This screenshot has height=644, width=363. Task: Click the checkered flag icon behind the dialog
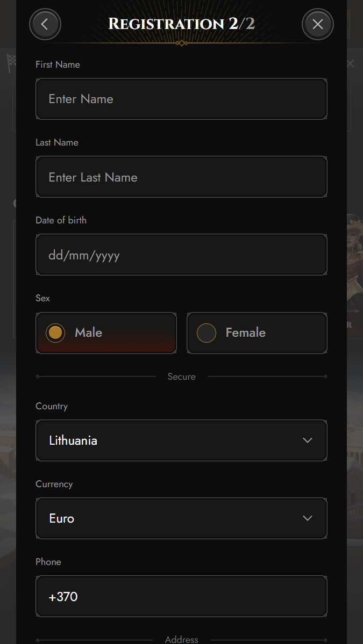pyautogui.click(x=11, y=62)
